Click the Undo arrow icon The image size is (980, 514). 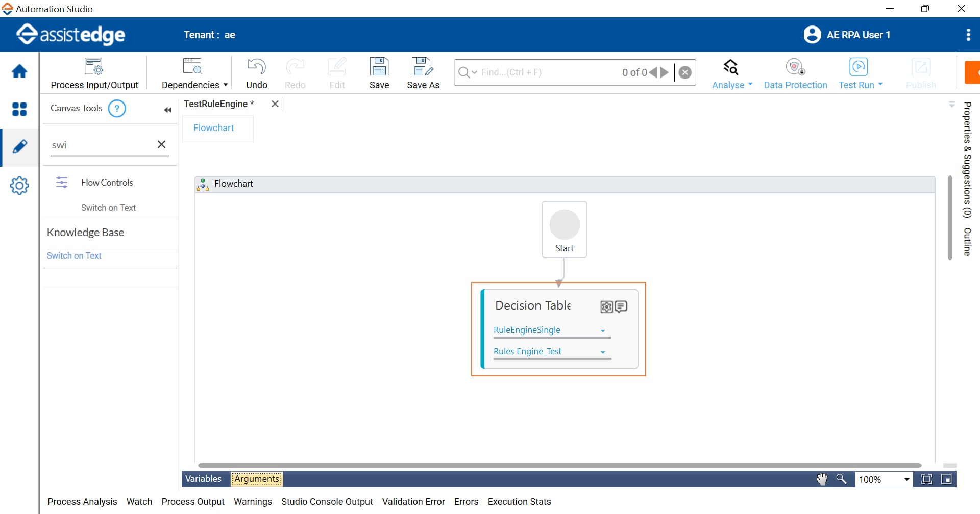(256, 67)
